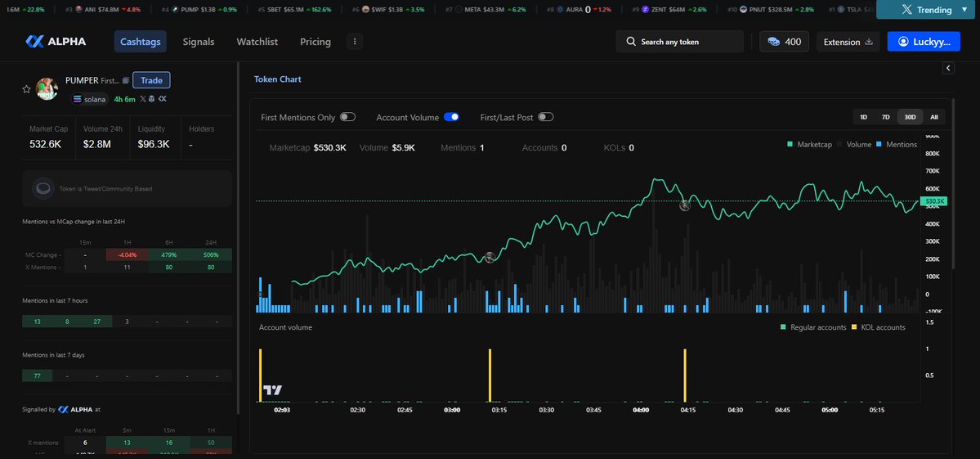Click the ALPHA logo in header
The height and width of the screenshot is (459, 980).
(56, 41)
